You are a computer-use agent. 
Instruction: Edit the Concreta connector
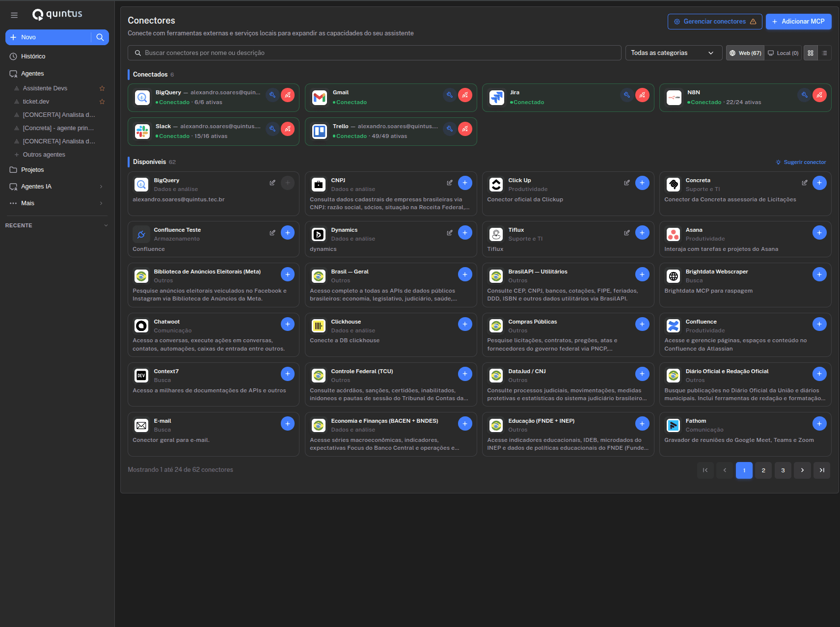[x=805, y=183]
